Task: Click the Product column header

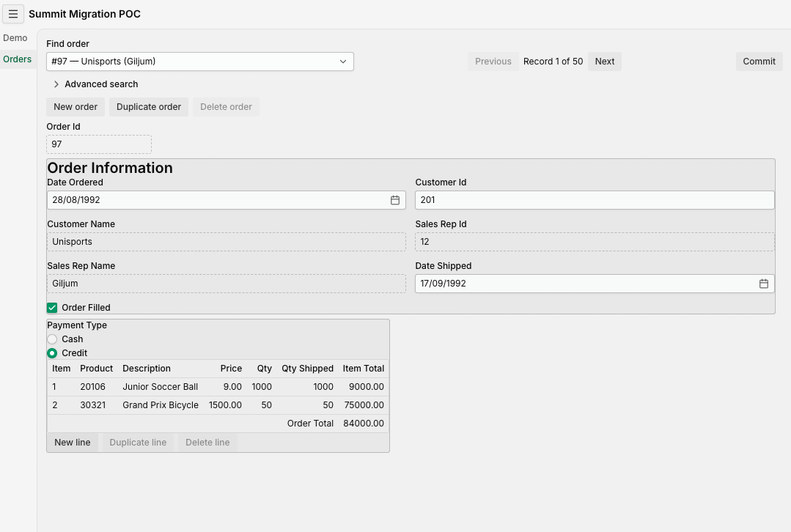Action: coord(96,369)
